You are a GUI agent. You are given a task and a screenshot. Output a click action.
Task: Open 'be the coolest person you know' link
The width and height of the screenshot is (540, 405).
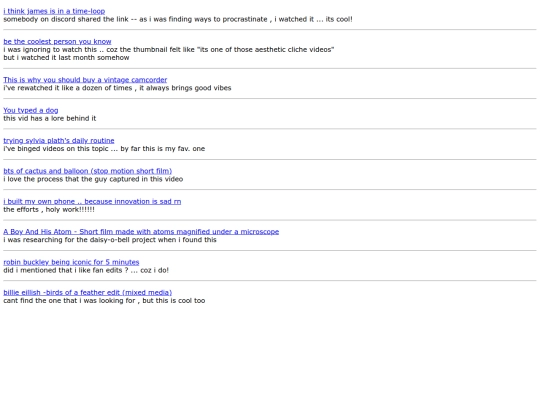[57, 41]
